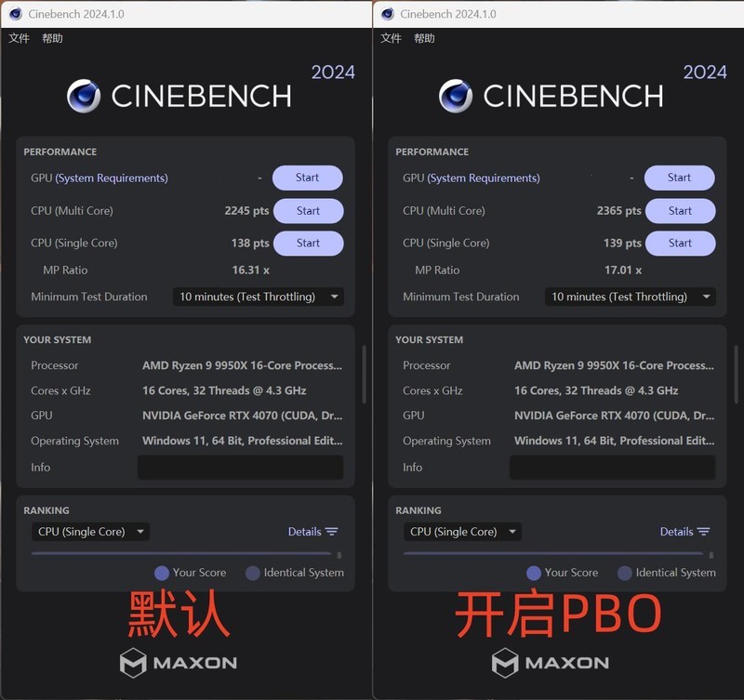Viewport: 744px width, 700px height.
Task: Open the Details filter in left Ranking panel
Action: [x=314, y=531]
